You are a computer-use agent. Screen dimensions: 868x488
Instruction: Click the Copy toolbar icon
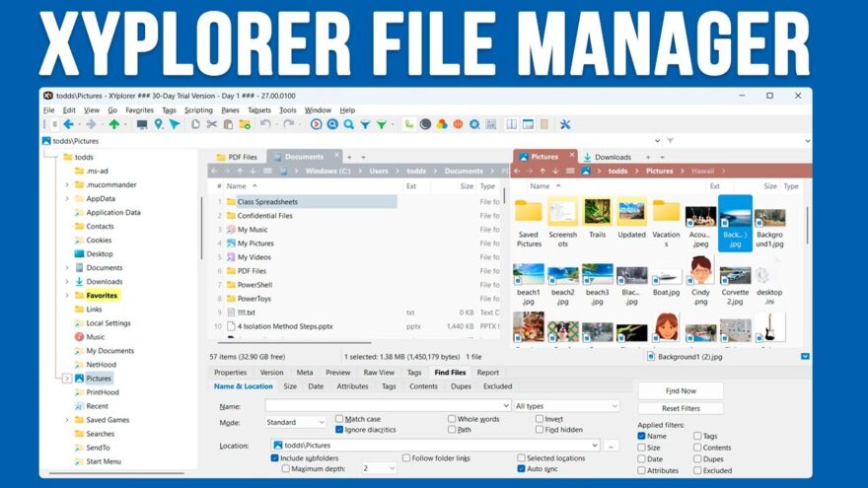pos(195,124)
